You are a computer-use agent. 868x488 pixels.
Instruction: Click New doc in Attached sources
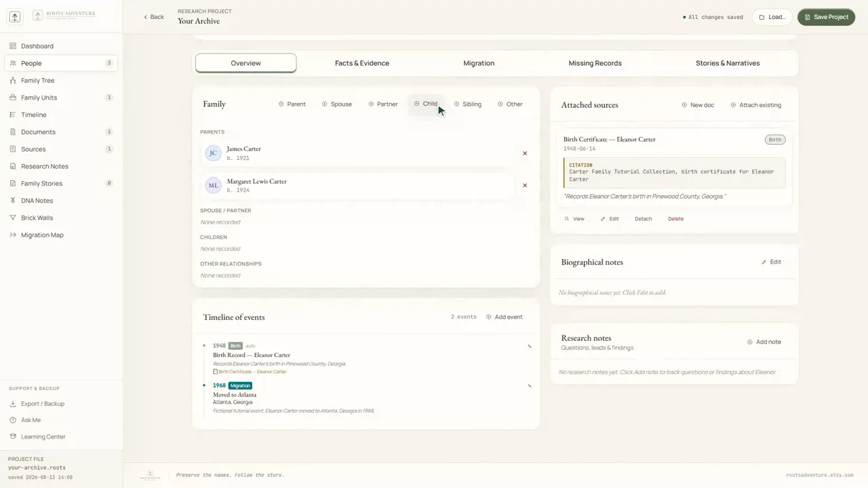coord(698,105)
